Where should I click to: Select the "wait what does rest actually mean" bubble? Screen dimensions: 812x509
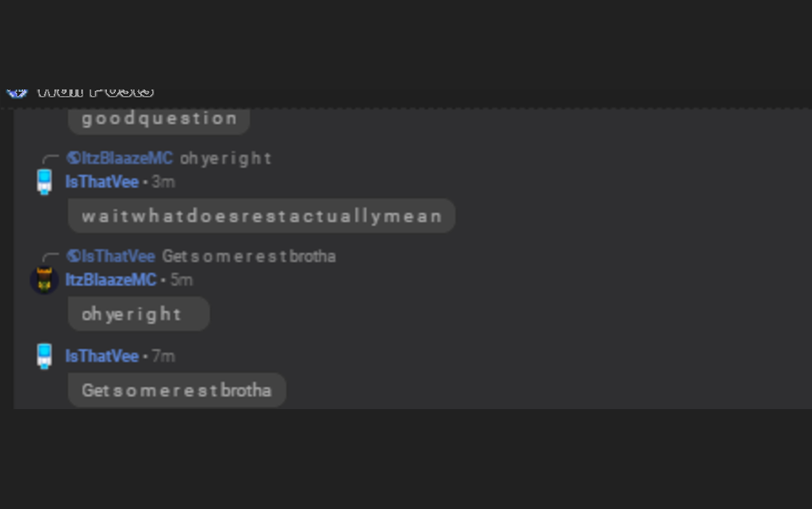point(262,216)
